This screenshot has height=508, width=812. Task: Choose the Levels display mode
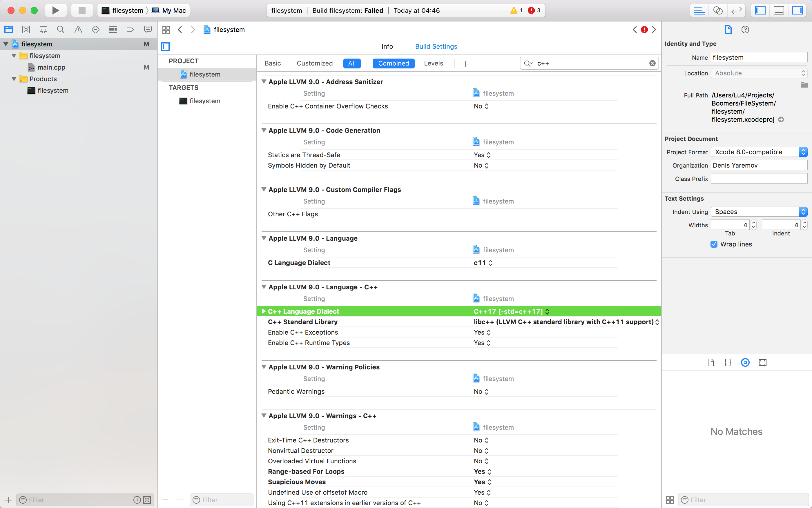(x=433, y=63)
